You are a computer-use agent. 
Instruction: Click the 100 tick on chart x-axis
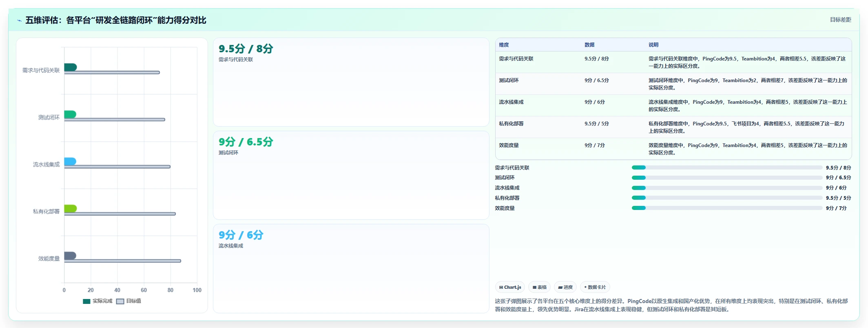click(197, 290)
